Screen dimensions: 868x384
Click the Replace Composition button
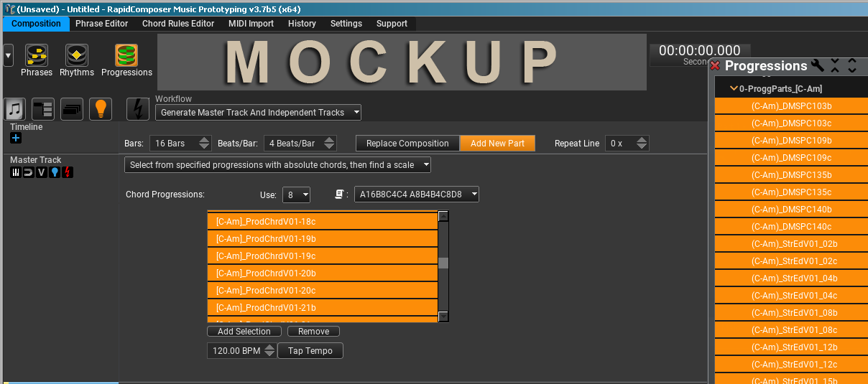click(x=407, y=144)
